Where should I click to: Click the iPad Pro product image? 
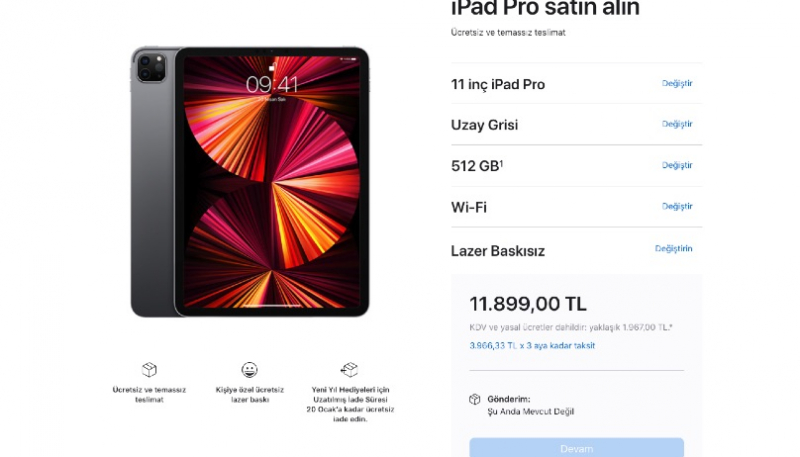[x=250, y=181]
